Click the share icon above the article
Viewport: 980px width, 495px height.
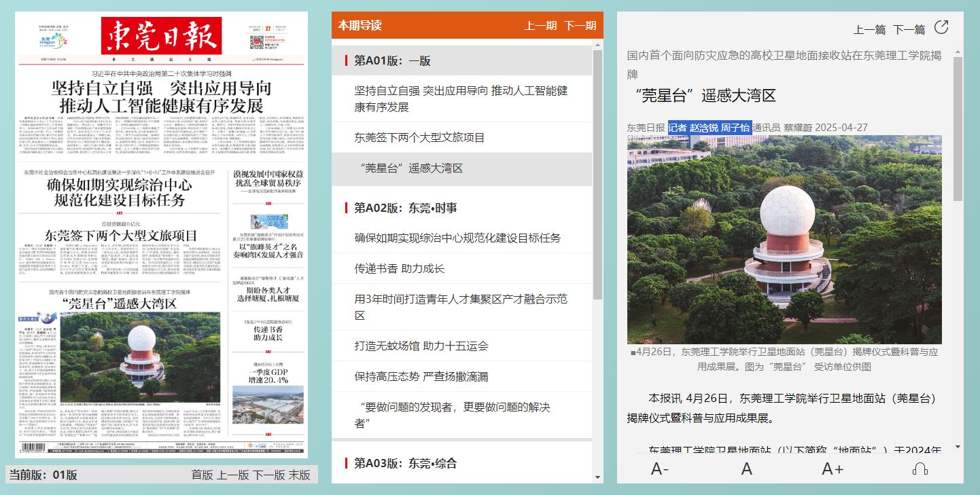tap(941, 28)
